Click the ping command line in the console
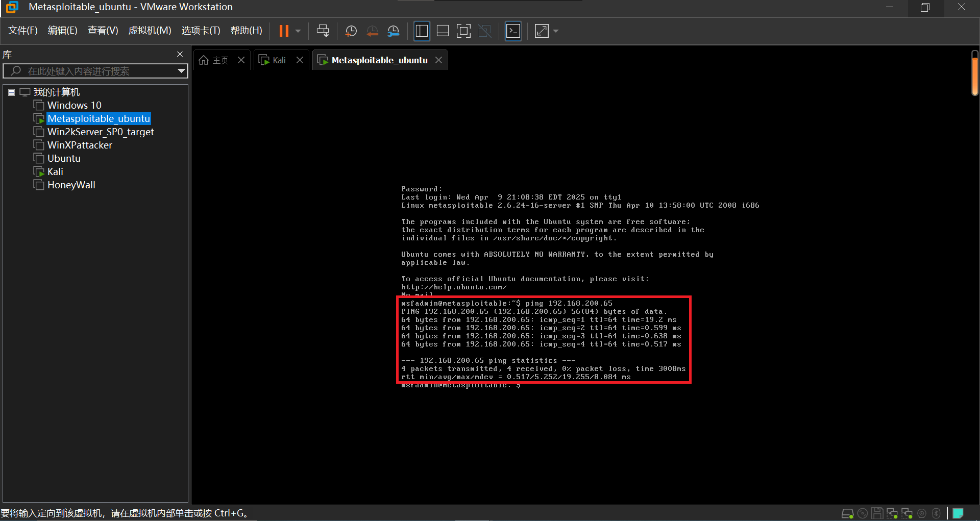This screenshot has width=980, height=521. pos(507,304)
